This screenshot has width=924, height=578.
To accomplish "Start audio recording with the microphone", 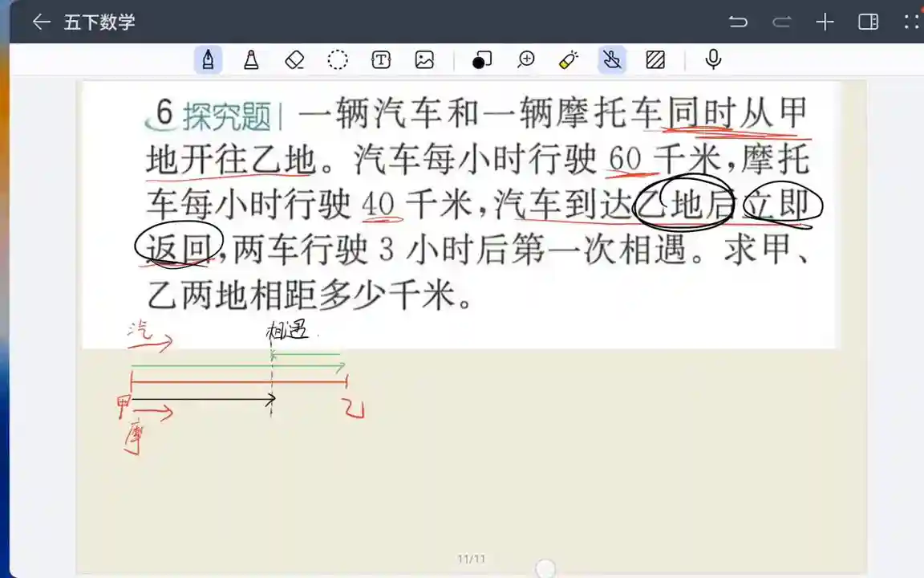I will pos(713,60).
